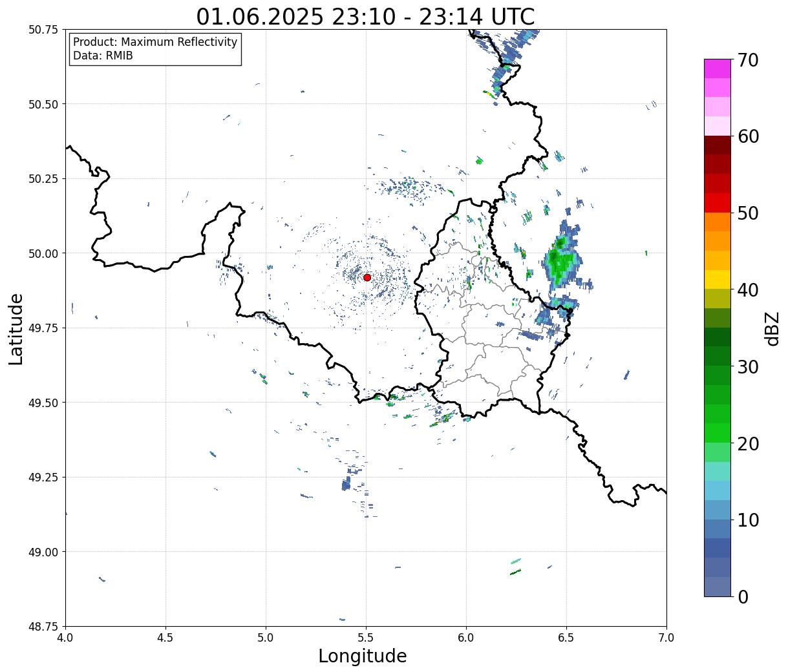Click the plot title with date and time

pyautogui.click(x=366, y=17)
